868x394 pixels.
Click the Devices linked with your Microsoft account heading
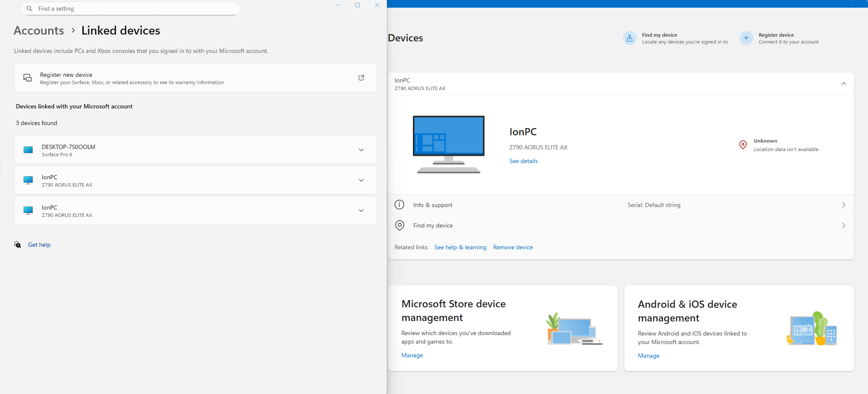(x=74, y=106)
